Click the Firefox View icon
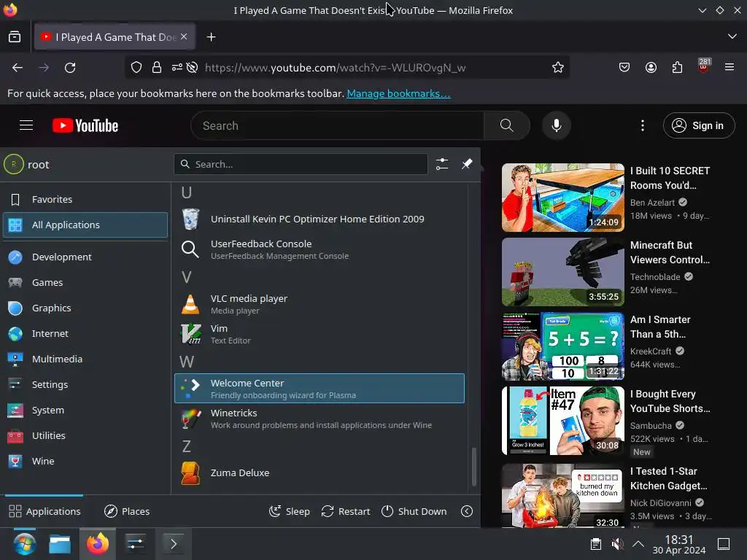747x560 pixels. [x=15, y=36]
